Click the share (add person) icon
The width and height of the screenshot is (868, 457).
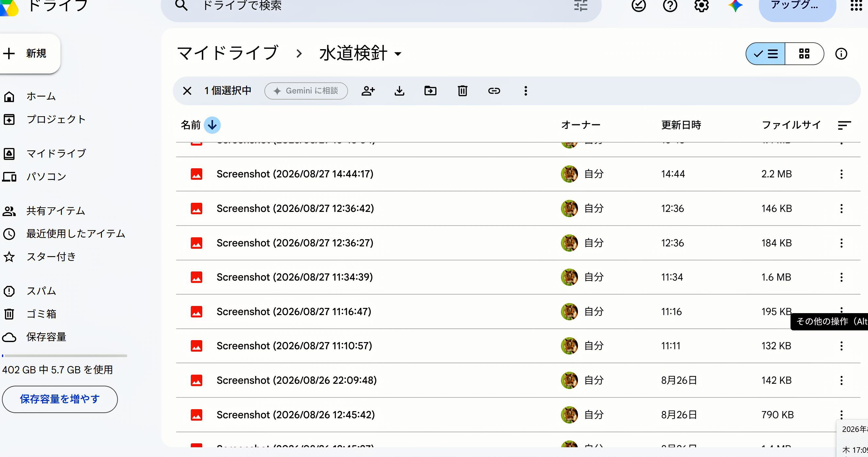tap(368, 91)
